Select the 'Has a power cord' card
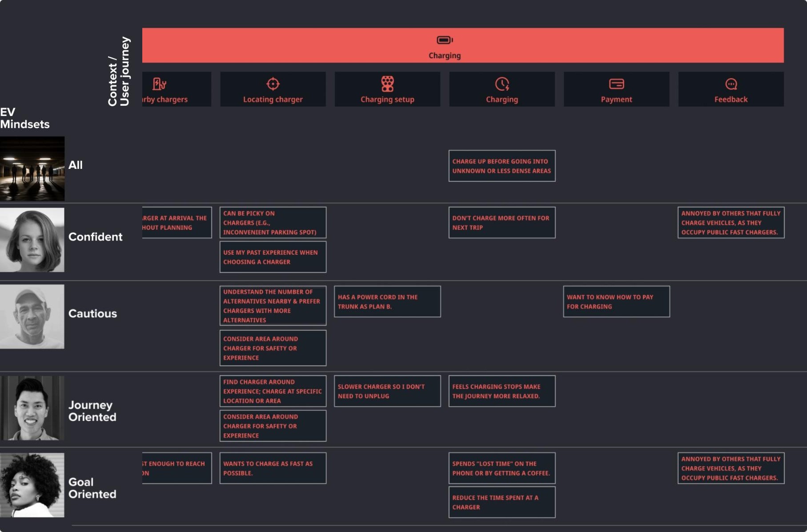This screenshot has height=532, width=807. (x=387, y=301)
